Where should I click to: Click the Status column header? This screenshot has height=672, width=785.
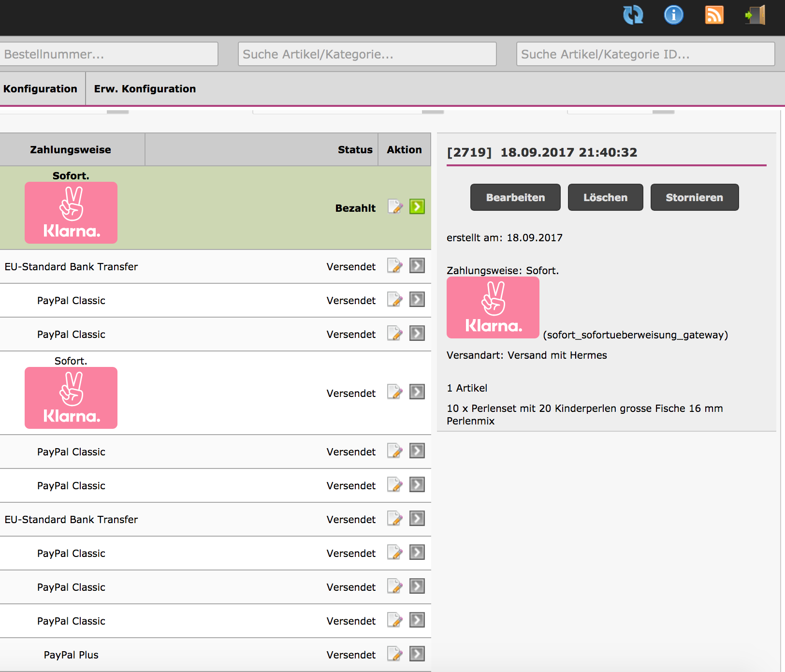click(355, 150)
